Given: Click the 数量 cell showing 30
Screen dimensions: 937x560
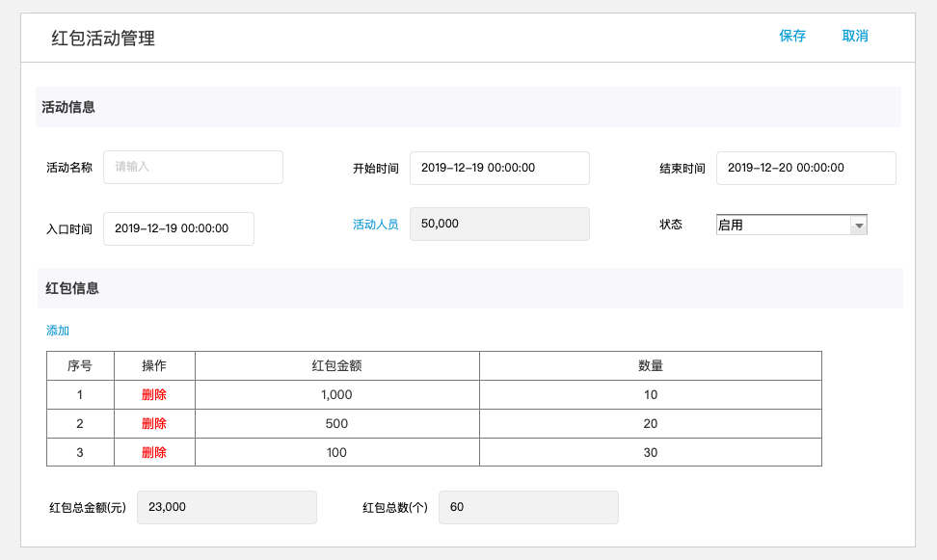Looking at the screenshot, I should pyautogui.click(x=650, y=452).
